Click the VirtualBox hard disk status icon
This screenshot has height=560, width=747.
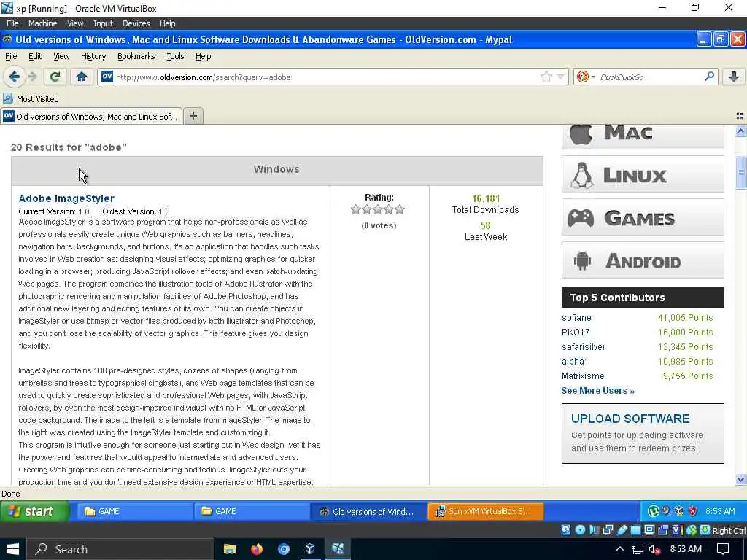565,529
